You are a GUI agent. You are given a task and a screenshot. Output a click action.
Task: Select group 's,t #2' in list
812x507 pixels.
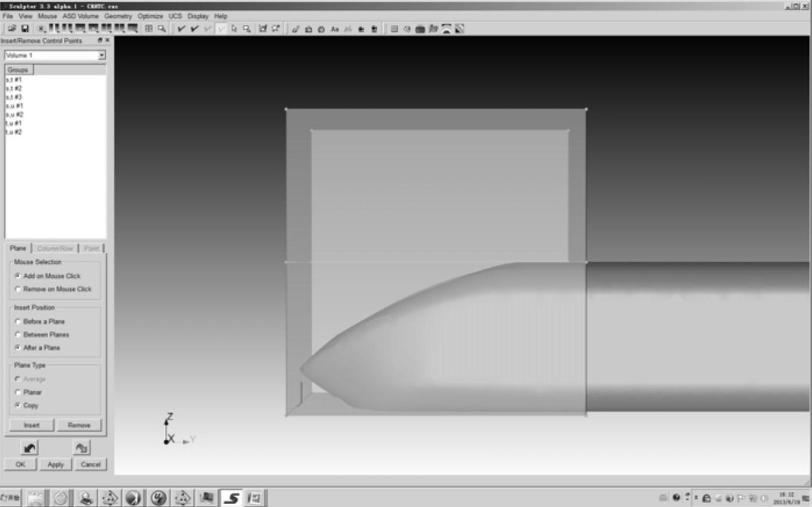14,88
